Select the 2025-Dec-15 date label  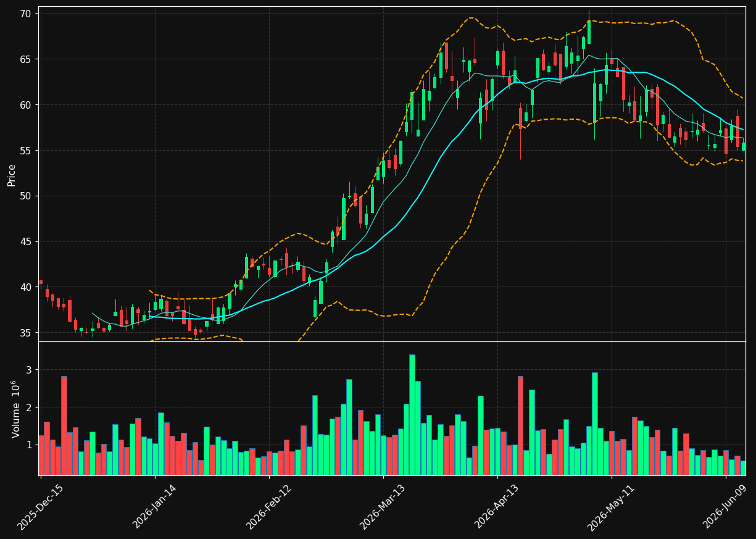pyautogui.click(x=40, y=508)
